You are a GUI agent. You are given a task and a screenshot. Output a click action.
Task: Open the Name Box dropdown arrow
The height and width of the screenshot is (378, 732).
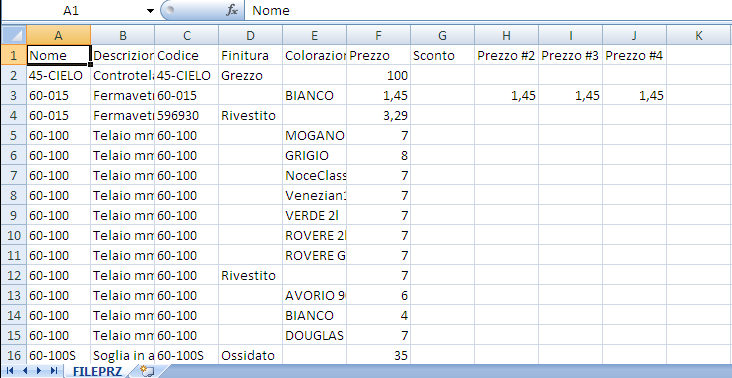click(x=150, y=11)
